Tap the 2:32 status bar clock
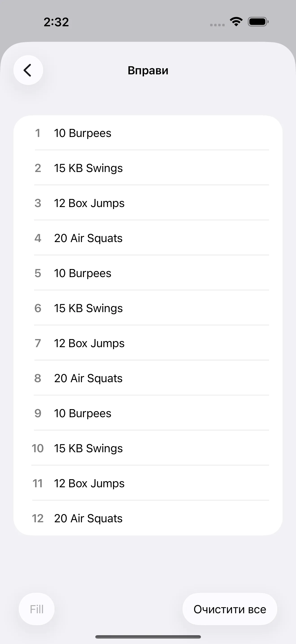Image resolution: width=296 pixels, height=644 pixels. point(56,22)
